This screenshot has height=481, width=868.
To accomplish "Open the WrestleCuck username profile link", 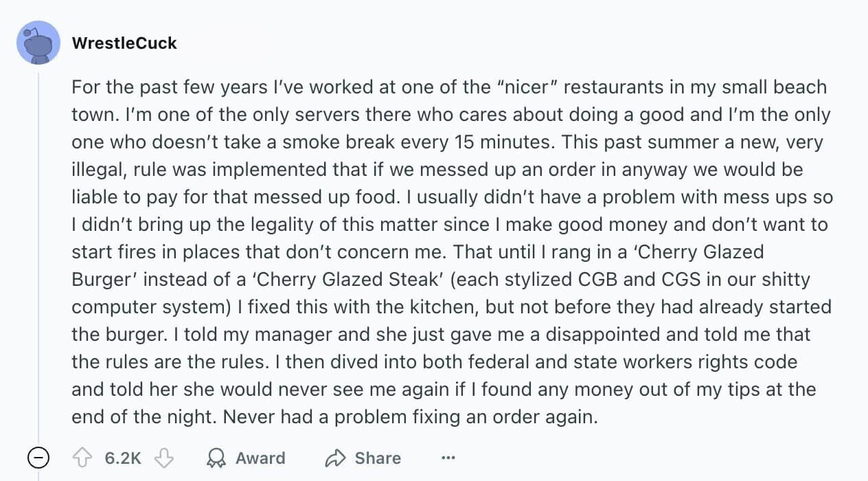I will (124, 43).
